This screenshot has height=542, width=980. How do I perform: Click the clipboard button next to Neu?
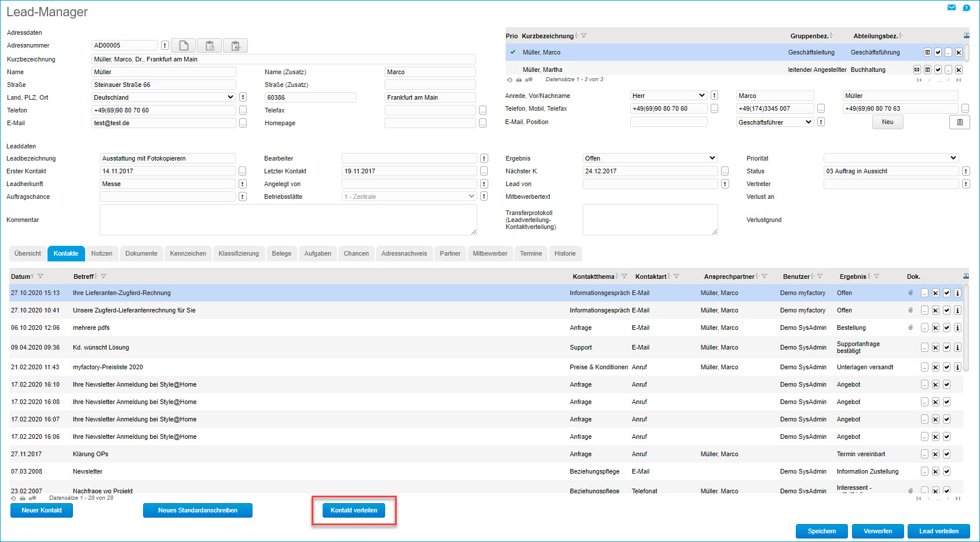pyautogui.click(x=960, y=122)
